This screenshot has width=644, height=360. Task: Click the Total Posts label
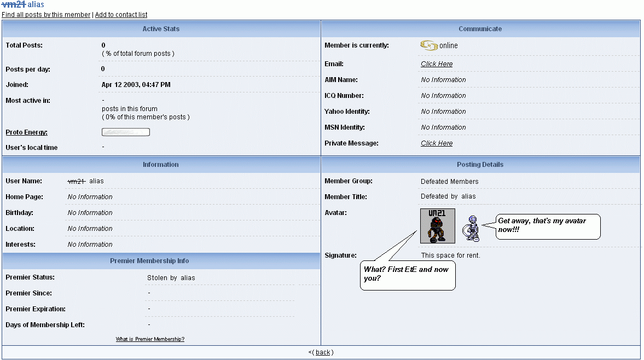click(x=24, y=45)
